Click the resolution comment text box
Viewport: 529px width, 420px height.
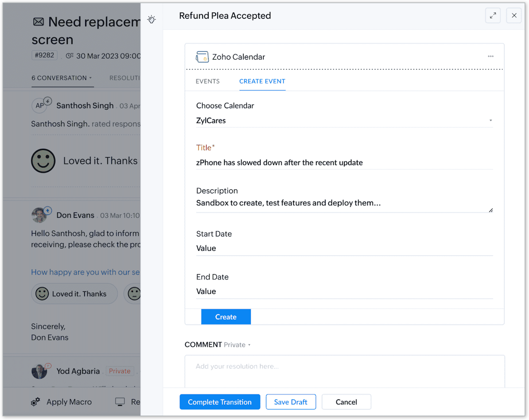tap(344, 371)
